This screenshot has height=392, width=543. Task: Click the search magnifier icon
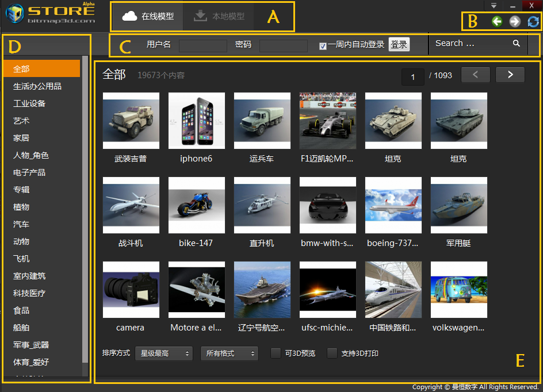517,43
